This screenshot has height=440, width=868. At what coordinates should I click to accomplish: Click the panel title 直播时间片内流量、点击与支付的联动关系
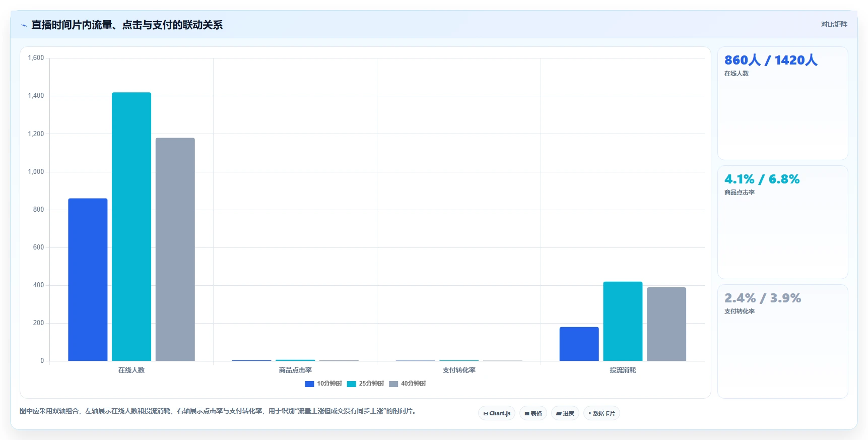(x=127, y=25)
